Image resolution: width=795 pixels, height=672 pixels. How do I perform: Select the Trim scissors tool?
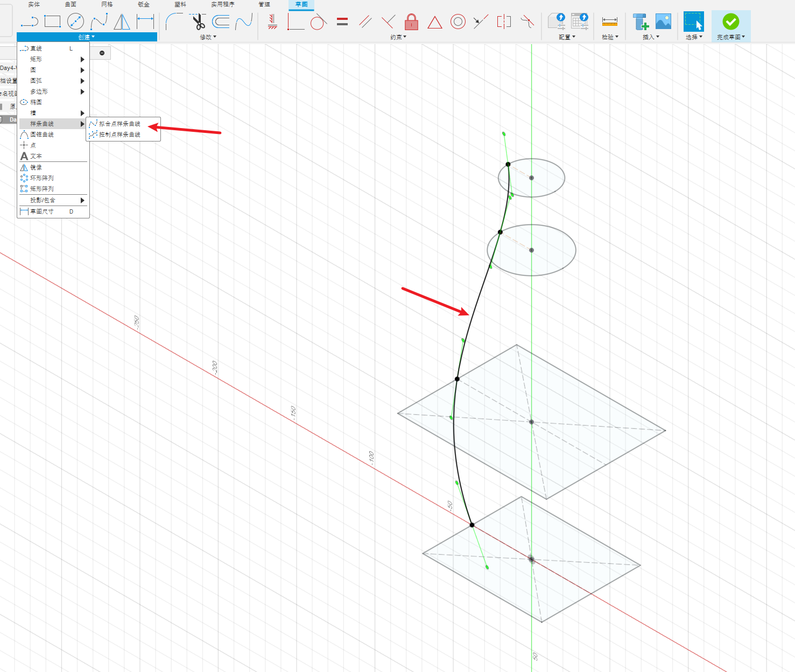[x=199, y=22]
